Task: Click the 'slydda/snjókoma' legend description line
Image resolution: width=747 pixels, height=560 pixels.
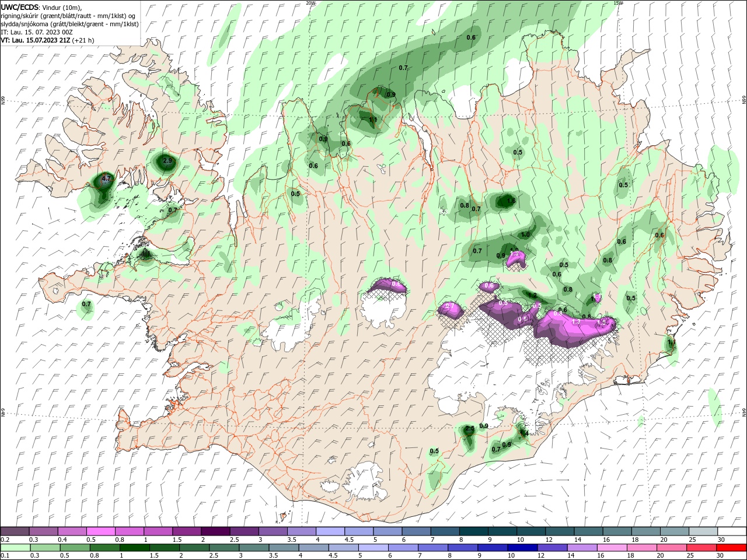Action: (x=69, y=24)
